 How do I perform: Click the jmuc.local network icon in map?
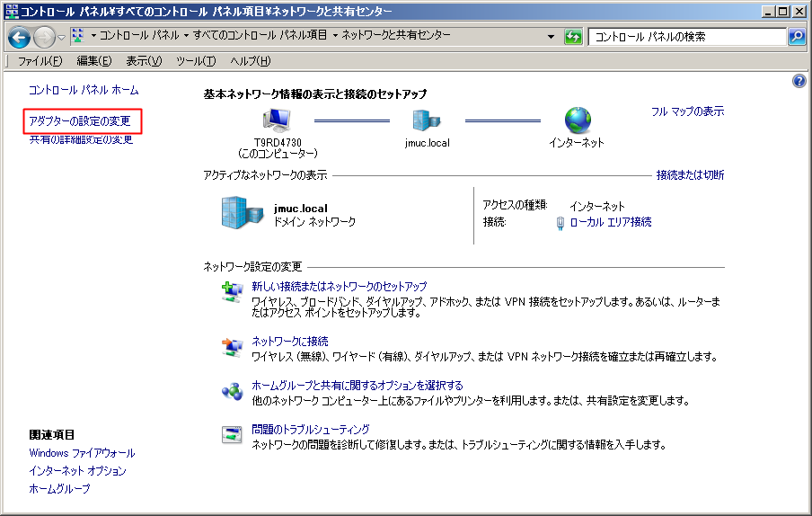tap(426, 120)
